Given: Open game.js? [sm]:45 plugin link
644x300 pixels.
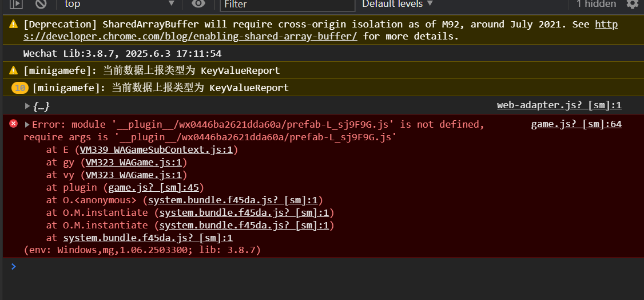Looking at the screenshot, I should [154, 188].
